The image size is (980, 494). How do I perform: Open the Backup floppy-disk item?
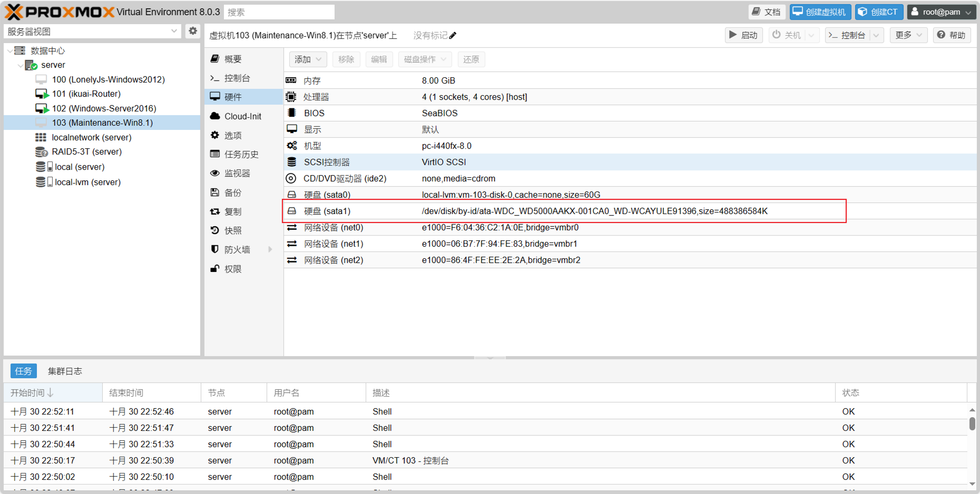[233, 193]
